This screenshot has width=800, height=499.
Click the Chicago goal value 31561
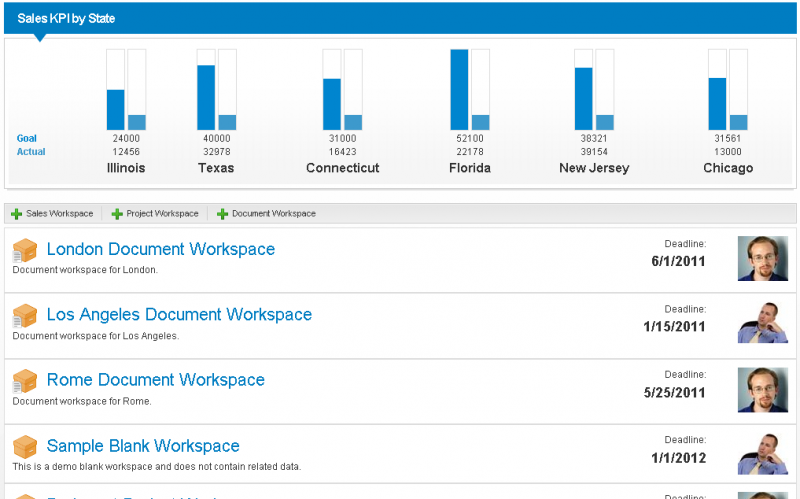coord(728,138)
